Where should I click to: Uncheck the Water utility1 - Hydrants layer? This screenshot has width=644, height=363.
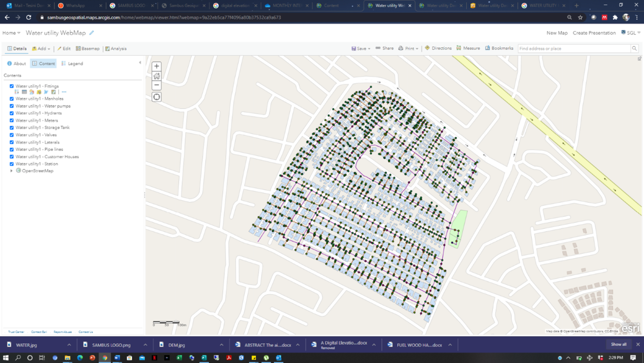[11, 113]
